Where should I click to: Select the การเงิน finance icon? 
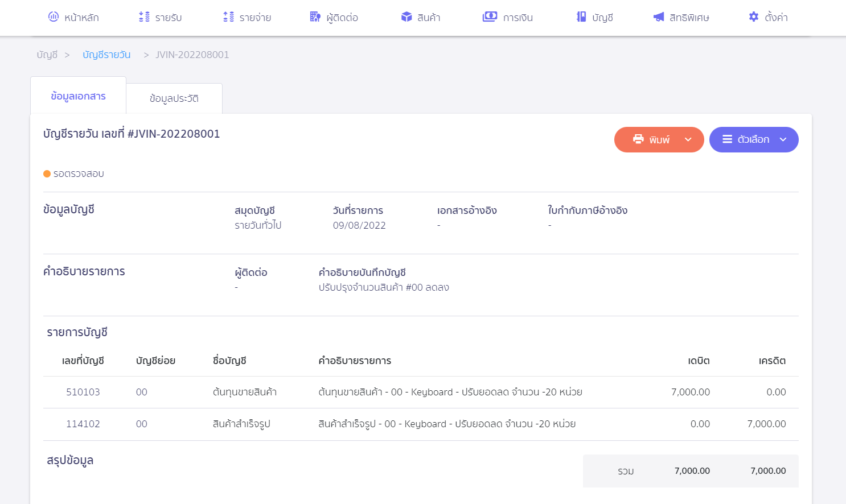click(490, 16)
